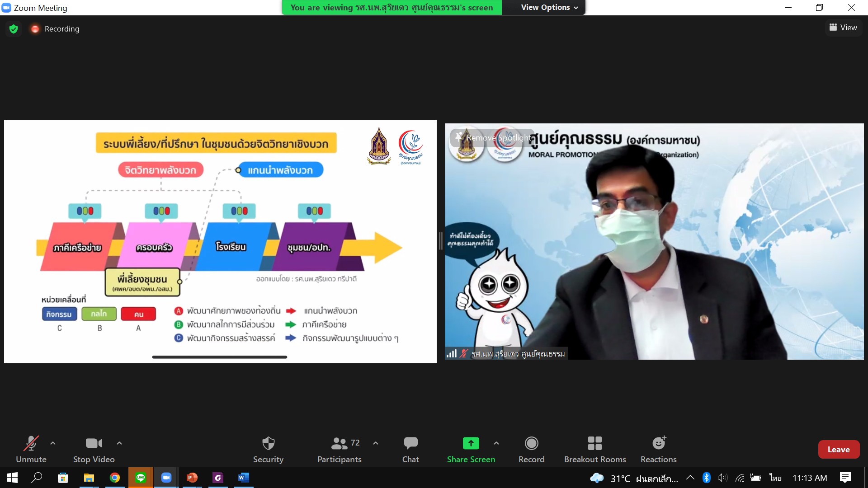
Task: Open the Reactions menu
Action: tap(659, 450)
